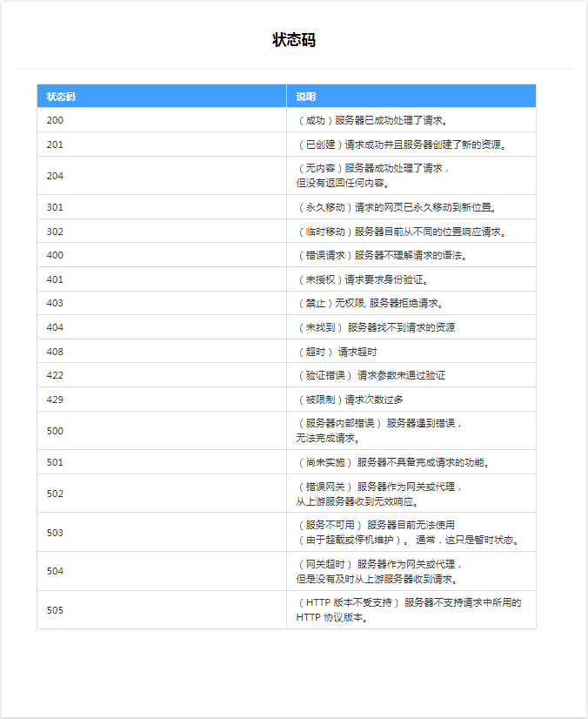Click status code 200 cell
The image size is (588, 719).
(162, 120)
